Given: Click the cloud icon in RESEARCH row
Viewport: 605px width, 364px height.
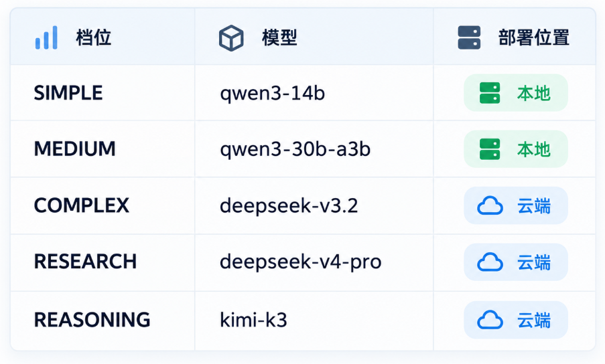Looking at the screenshot, I should (490, 262).
